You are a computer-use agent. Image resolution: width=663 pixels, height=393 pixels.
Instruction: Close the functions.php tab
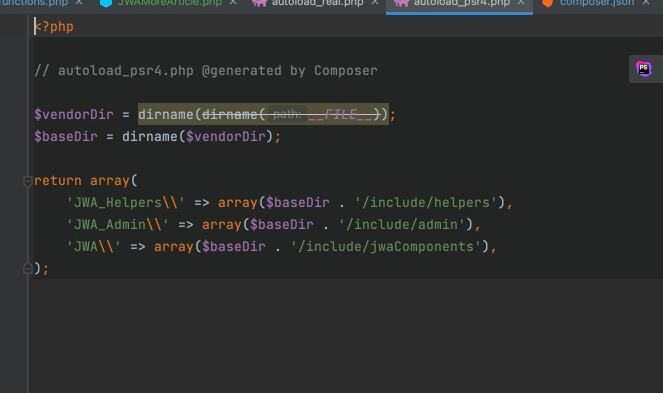pos(79,3)
